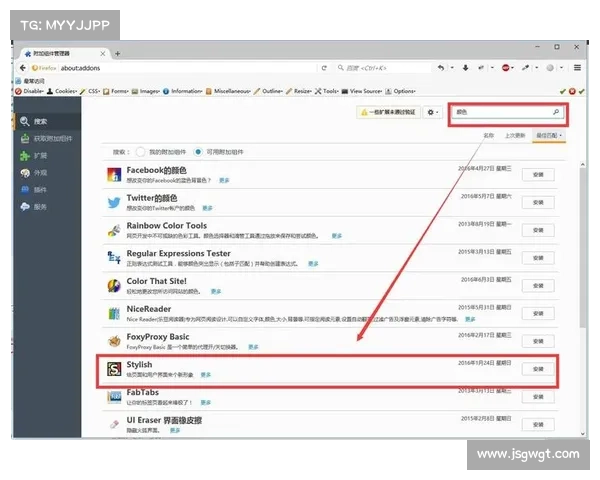
Task: Click the browser back arrow
Action: tap(23, 68)
